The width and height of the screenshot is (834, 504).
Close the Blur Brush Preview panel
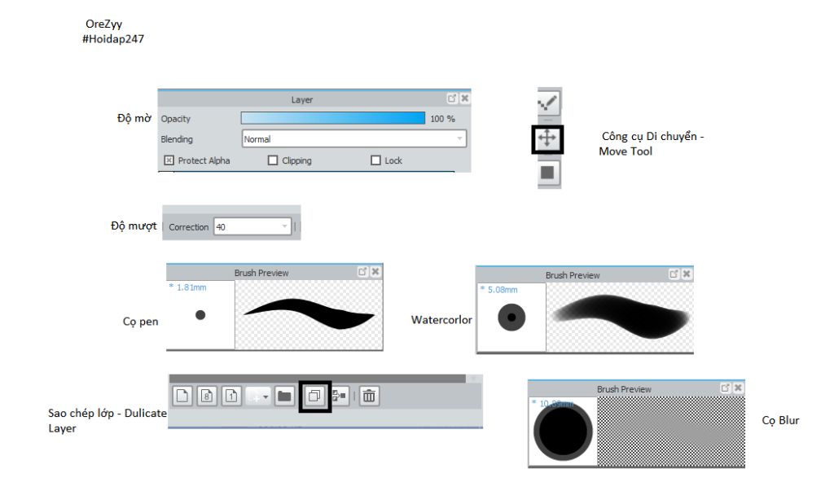coord(738,388)
